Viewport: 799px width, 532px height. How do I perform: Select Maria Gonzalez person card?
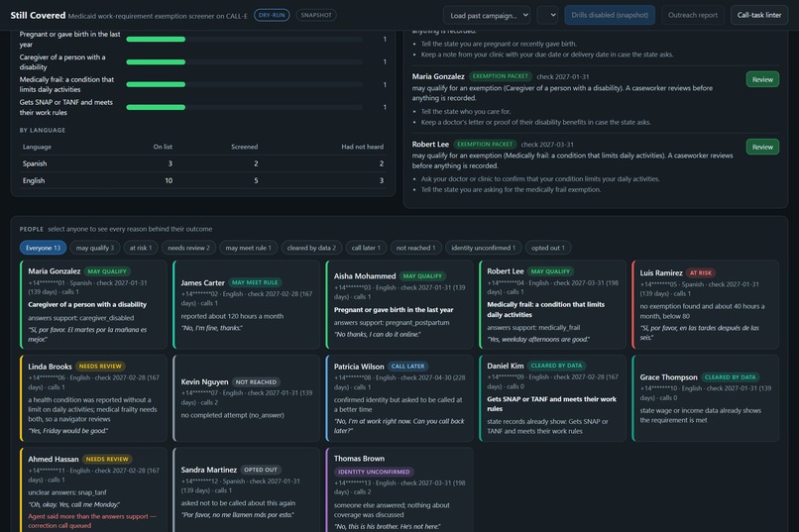point(94,304)
